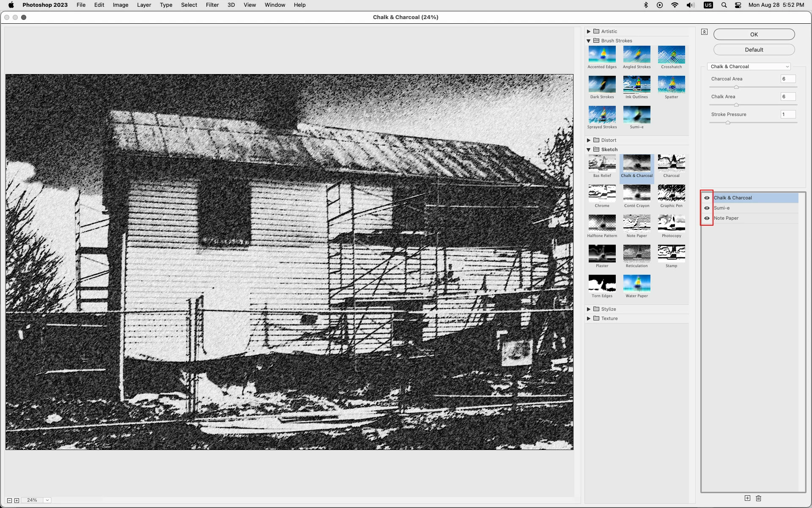The image size is (812, 508).
Task: Click the new effect layer icon
Action: point(747,498)
